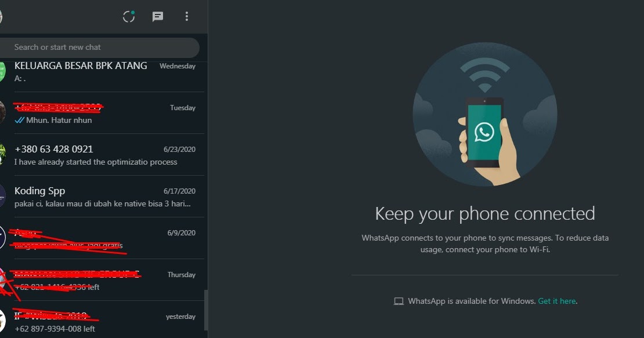
Task: Open the chat dated 6/9/2020
Action: pos(102,239)
